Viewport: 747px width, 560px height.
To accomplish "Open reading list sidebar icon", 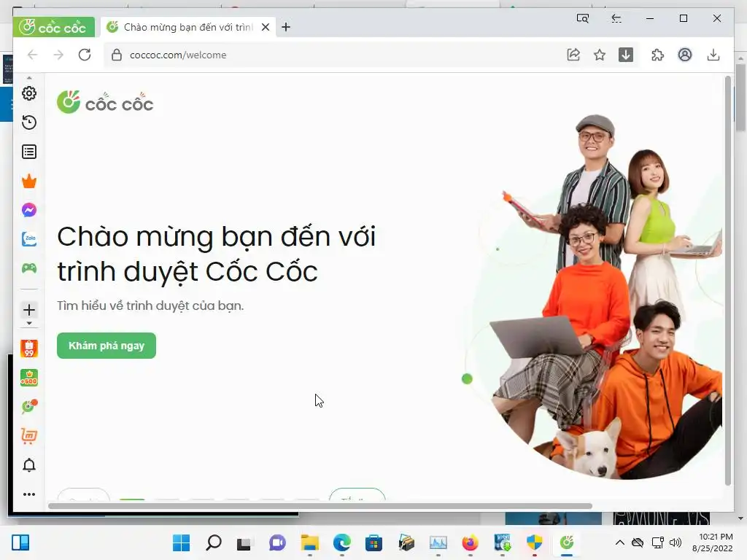I will pyautogui.click(x=29, y=152).
